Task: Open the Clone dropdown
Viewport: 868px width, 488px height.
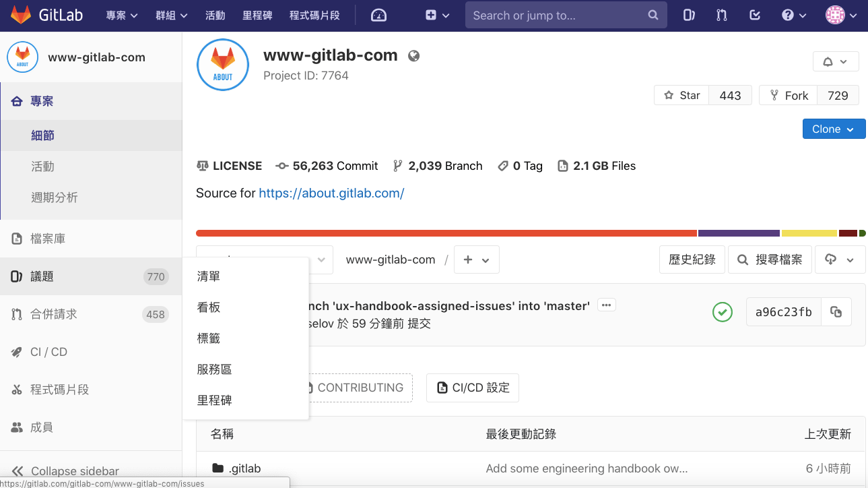Action: point(834,129)
